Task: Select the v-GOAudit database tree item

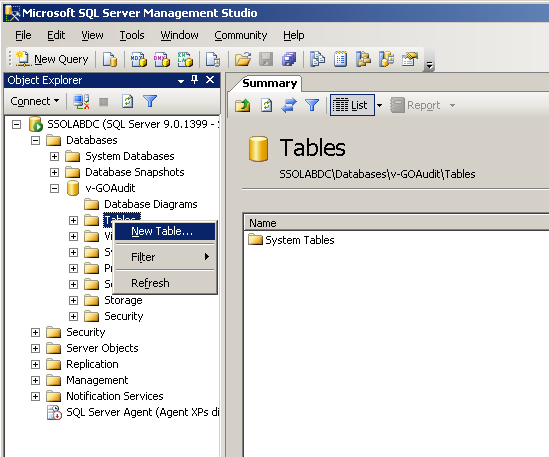Action: point(110,188)
